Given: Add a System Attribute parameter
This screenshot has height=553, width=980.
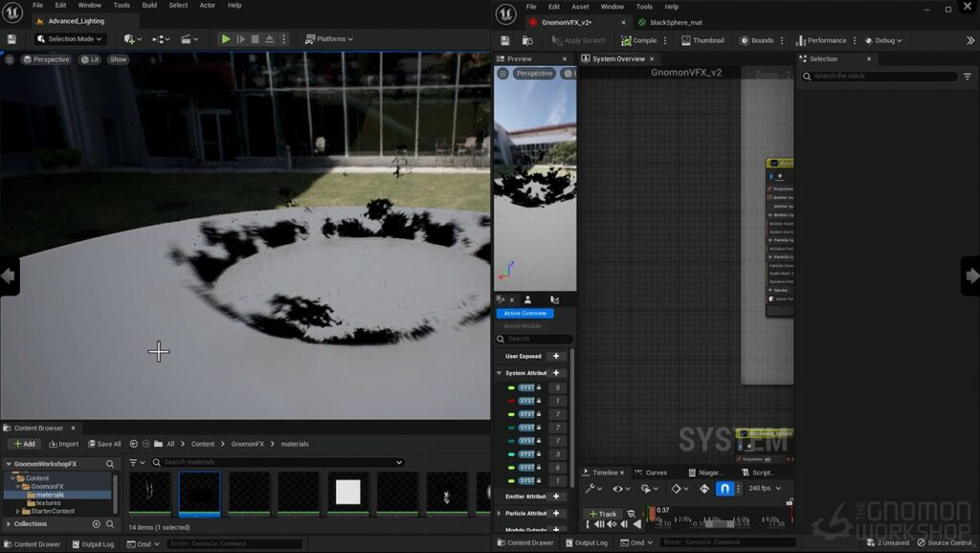Looking at the screenshot, I should (x=556, y=373).
